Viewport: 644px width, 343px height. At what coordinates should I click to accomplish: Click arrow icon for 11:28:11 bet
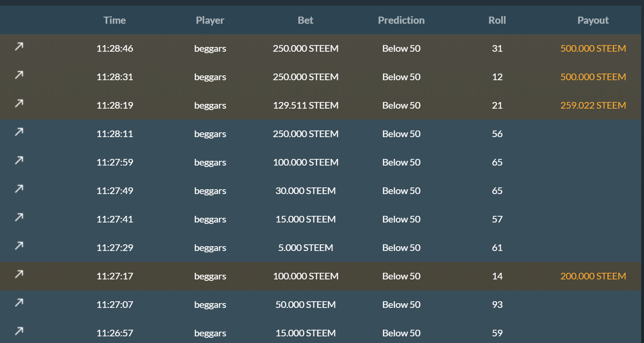click(19, 132)
